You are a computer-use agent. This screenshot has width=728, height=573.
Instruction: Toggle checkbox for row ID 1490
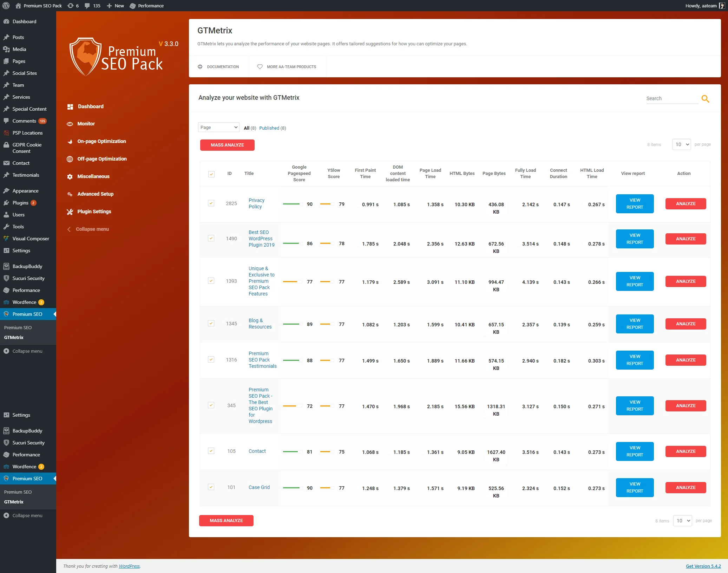(211, 238)
